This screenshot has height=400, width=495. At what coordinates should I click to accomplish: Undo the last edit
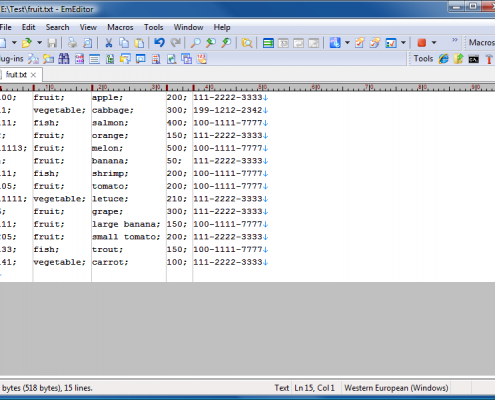pos(159,43)
